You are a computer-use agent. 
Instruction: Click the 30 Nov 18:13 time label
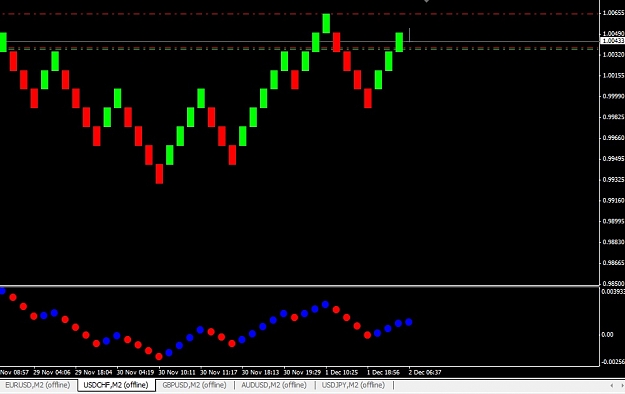[260, 372]
